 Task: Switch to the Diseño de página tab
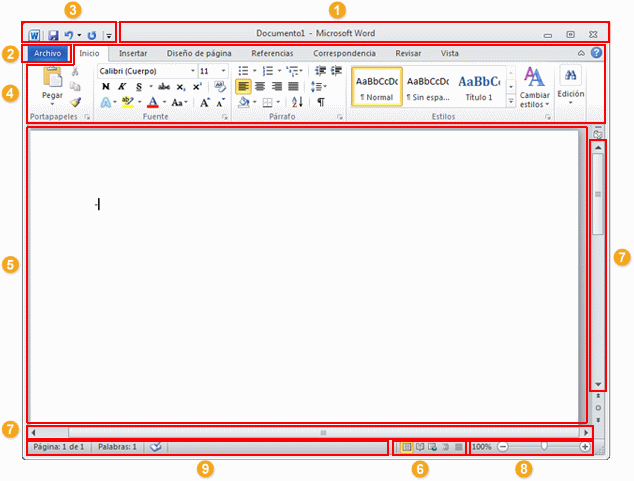pyautogui.click(x=199, y=53)
